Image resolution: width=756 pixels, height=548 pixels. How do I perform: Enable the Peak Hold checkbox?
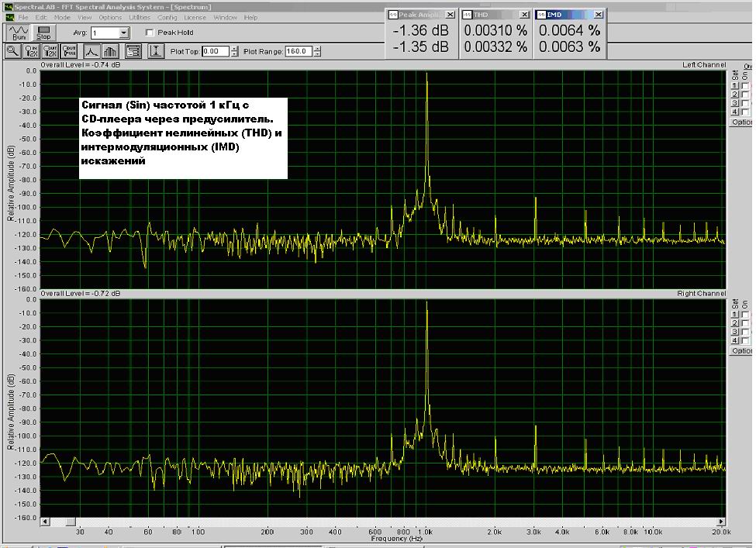pos(150,33)
